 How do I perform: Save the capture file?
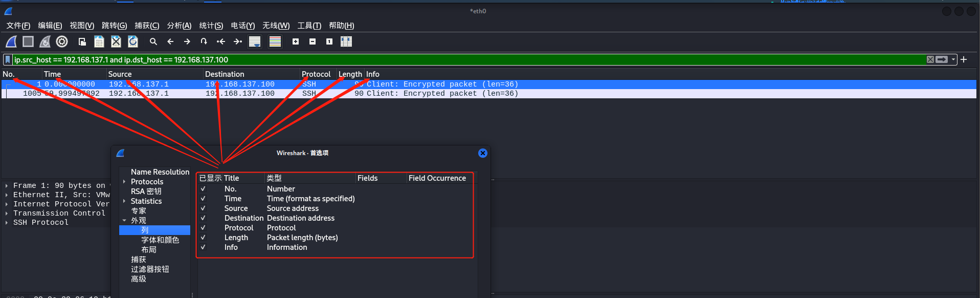click(x=99, y=41)
